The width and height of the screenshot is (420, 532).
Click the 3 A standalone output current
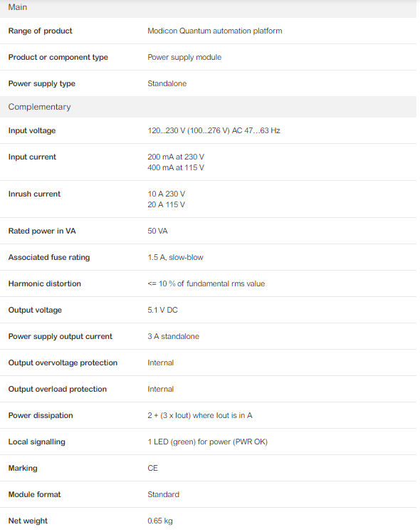click(x=174, y=337)
